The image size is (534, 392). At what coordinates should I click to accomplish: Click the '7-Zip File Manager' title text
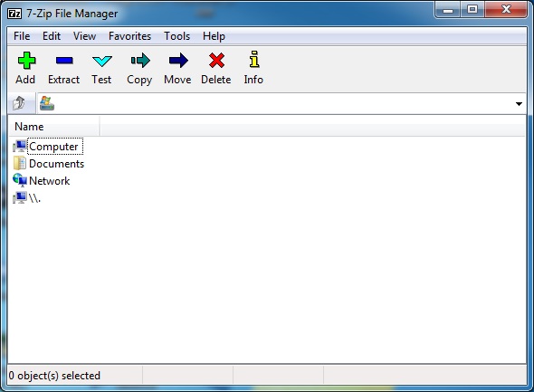[72, 14]
